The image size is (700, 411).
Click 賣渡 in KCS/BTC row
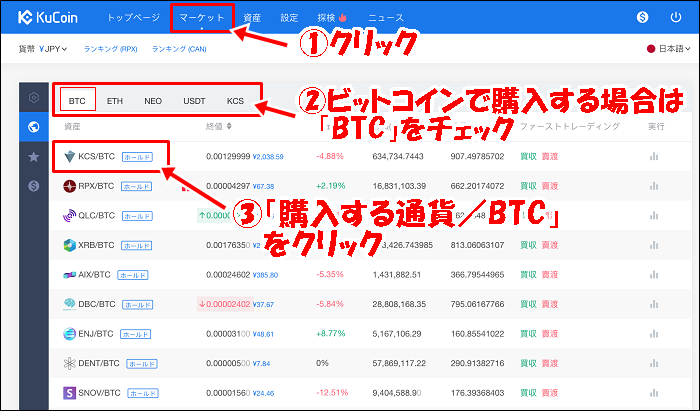click(x=550, y=157)
